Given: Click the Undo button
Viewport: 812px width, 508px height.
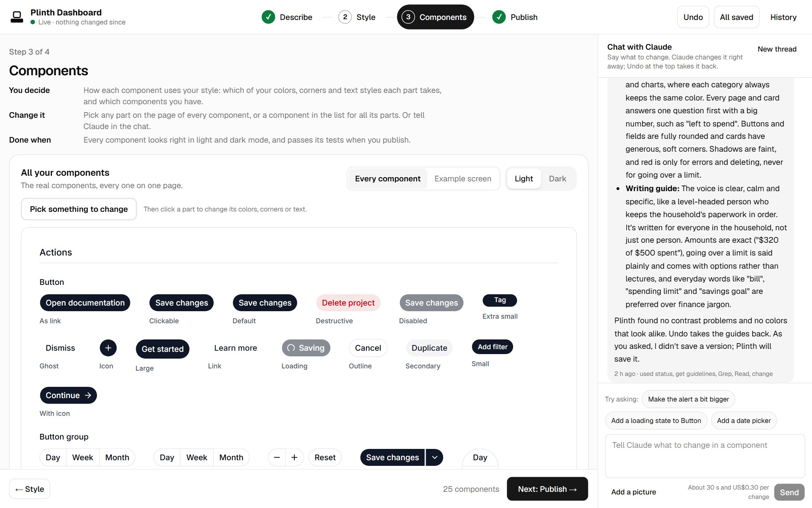Looking at the screenshot, I should [693, 17].
